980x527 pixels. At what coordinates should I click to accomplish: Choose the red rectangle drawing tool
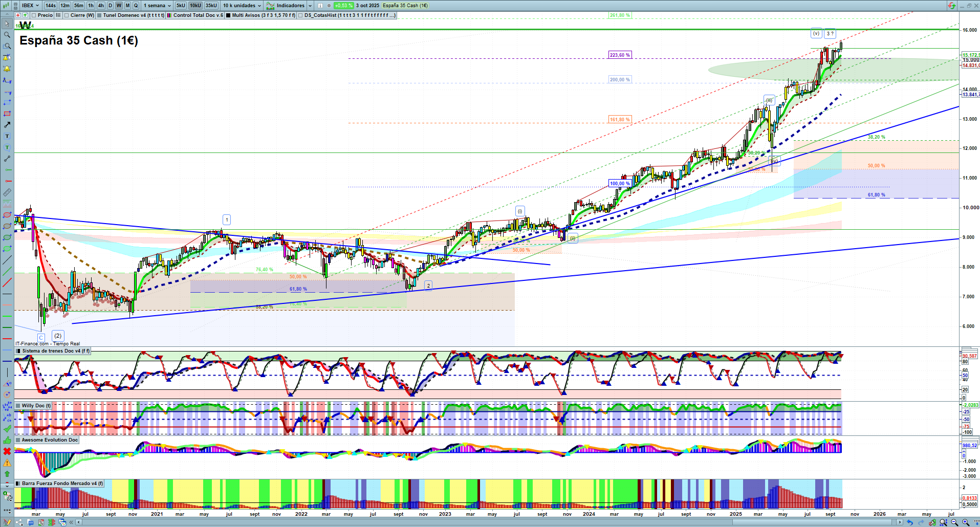7,114
